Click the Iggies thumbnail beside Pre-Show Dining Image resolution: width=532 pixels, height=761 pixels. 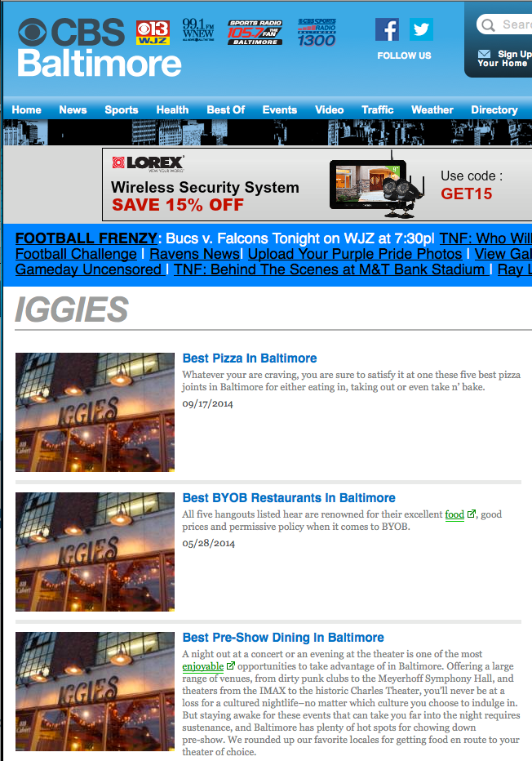(x=95, y=692)
